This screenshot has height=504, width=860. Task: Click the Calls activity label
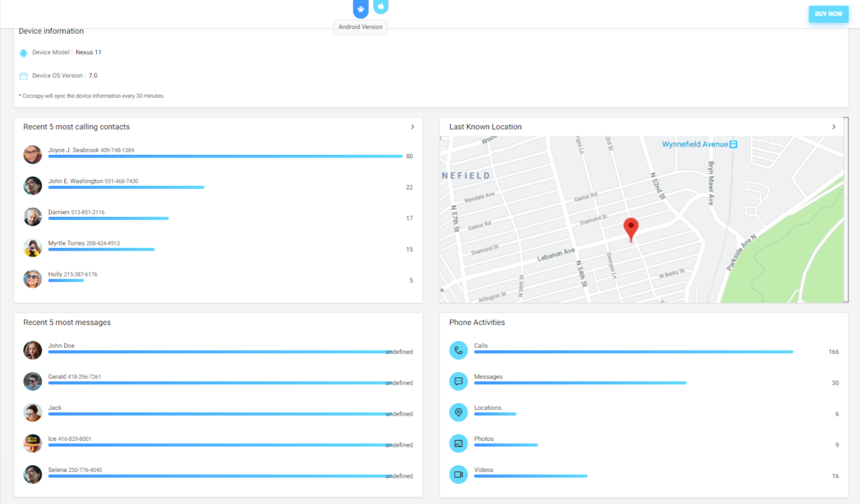point(481,346)
